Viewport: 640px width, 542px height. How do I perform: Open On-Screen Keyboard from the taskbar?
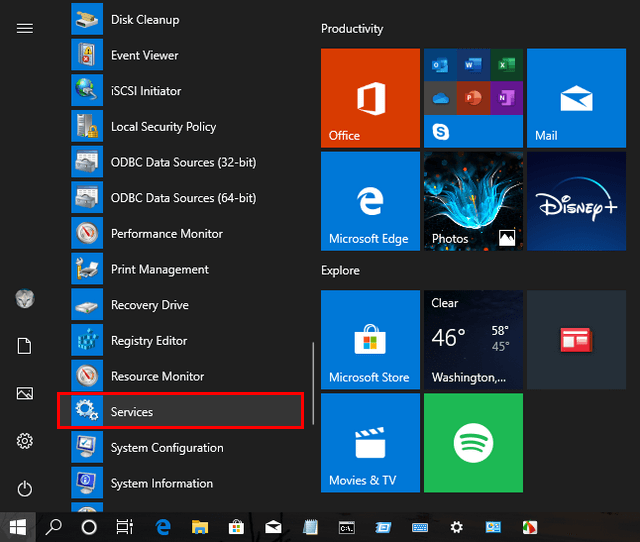(x=420, y=527)
